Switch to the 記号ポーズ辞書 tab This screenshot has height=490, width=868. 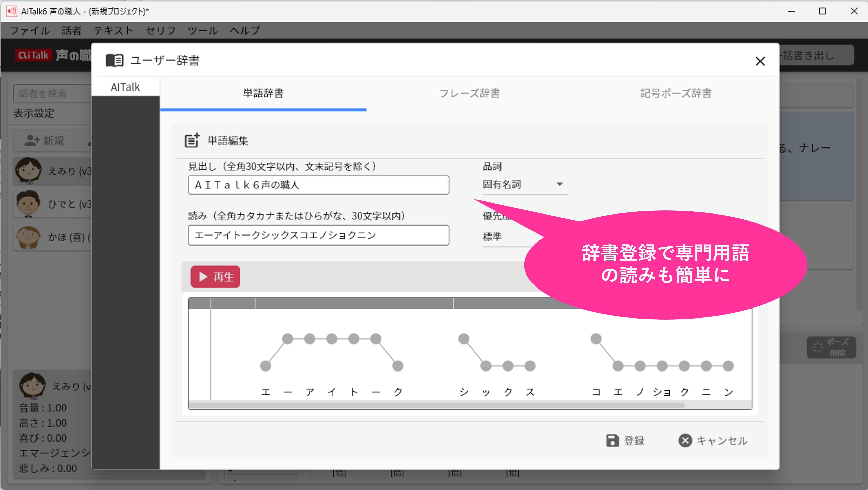click(x=676, y=93)
